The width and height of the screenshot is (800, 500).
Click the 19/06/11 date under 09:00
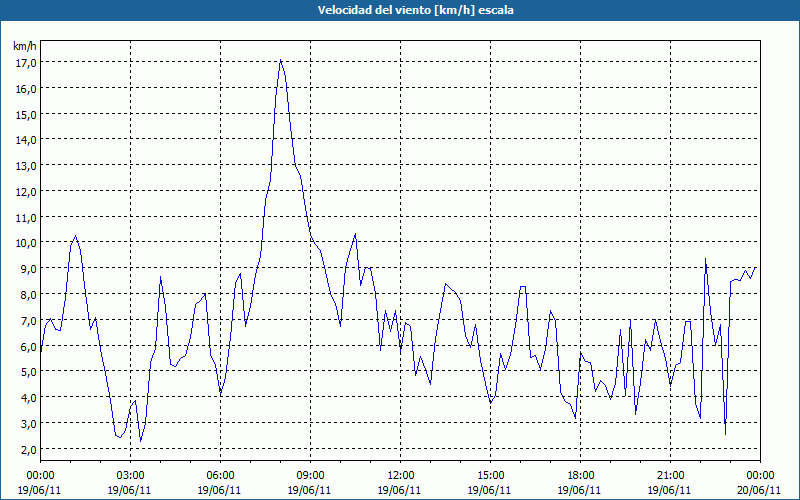310,490
